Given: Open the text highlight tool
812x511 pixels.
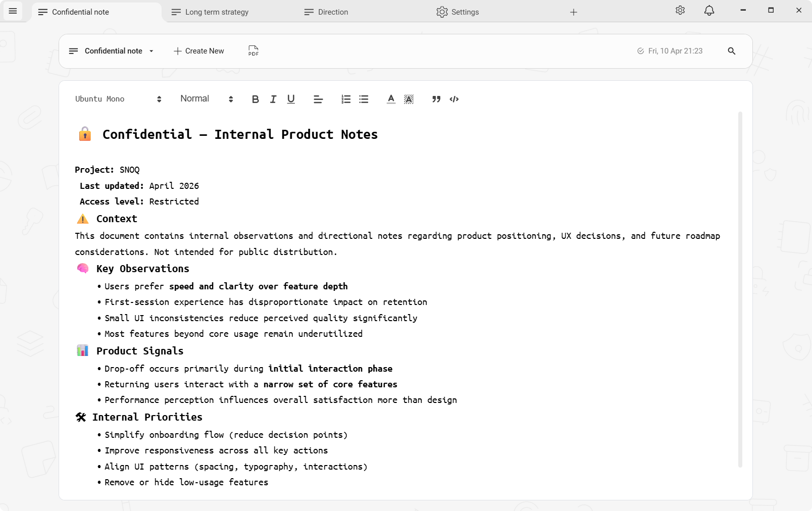Looking at the screenshot, I should tap(409, 99).
